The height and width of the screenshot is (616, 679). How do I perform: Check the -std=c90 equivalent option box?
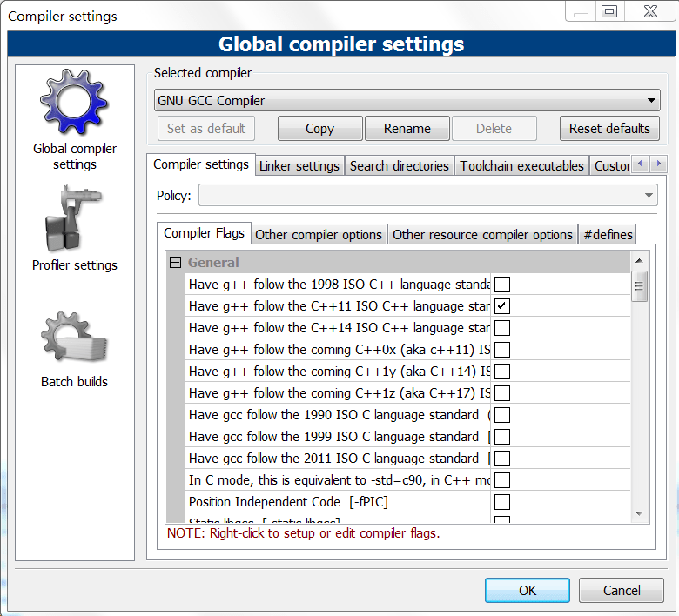pyautogui.click(x=502, y=480)
